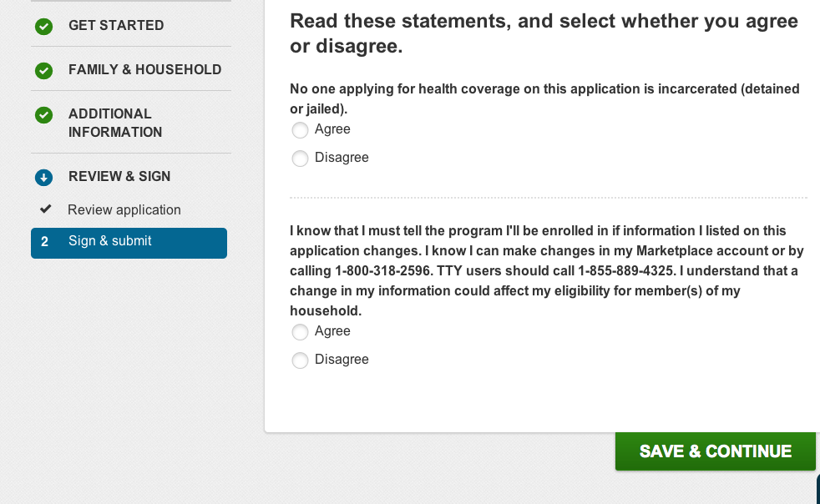Viewport: 820px width, 504px height.
Task: Open the ADDITIONAL INFORMATION section label
Action: (115, 123)
